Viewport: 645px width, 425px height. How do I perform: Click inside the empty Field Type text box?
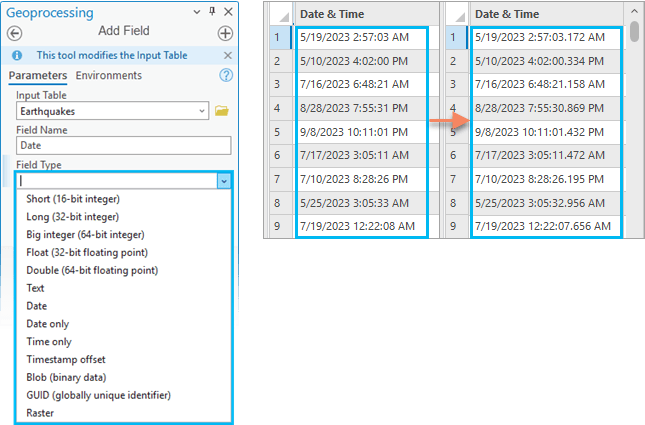(x=117, y=181)
